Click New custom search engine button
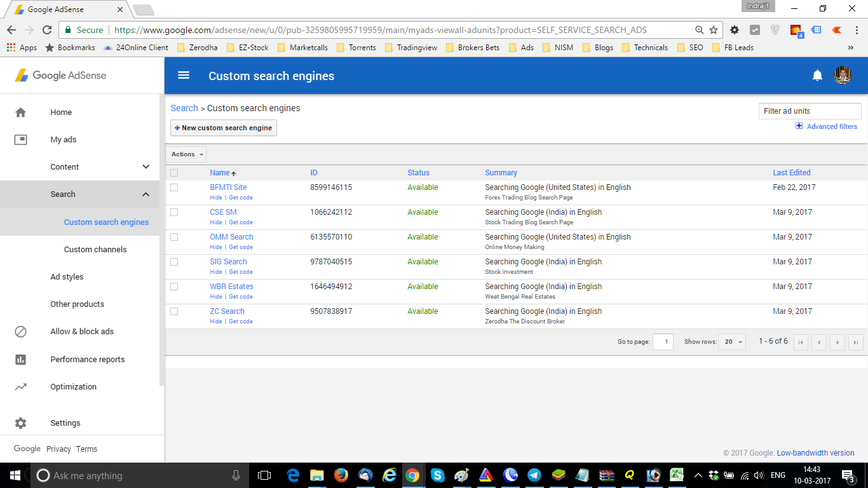The height and width of the screenshot is (488, 868). tap(224, 128)
